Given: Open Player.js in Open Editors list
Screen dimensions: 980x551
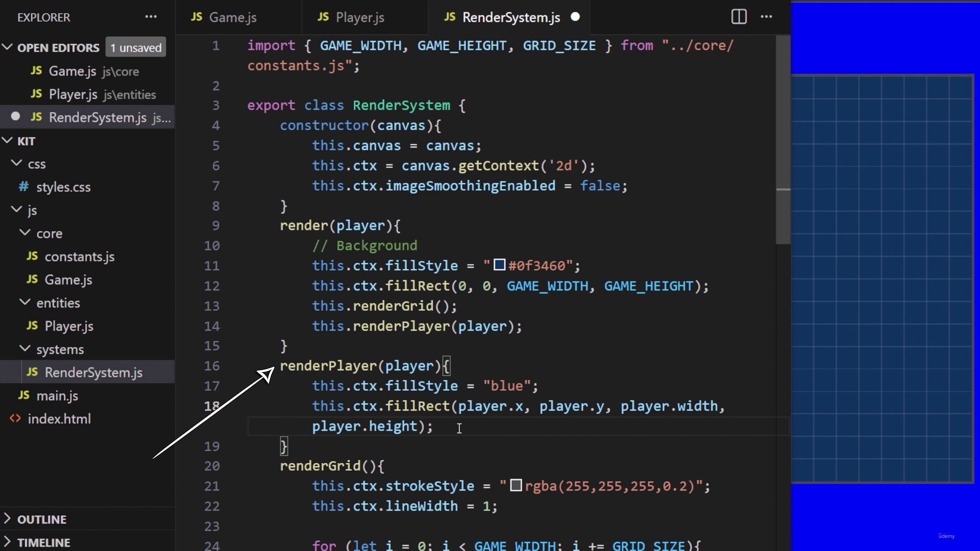Looking at the screenshot, I should click(87, 94).
